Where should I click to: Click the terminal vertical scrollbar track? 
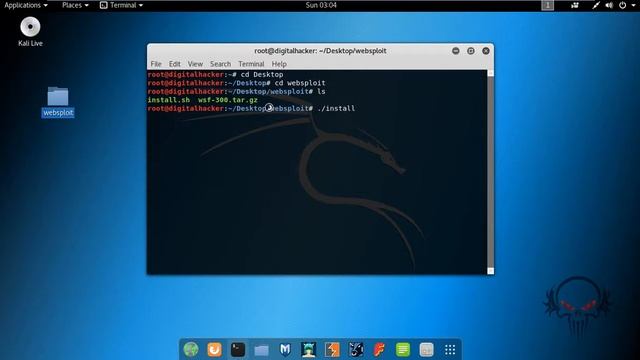pos(491,171)
